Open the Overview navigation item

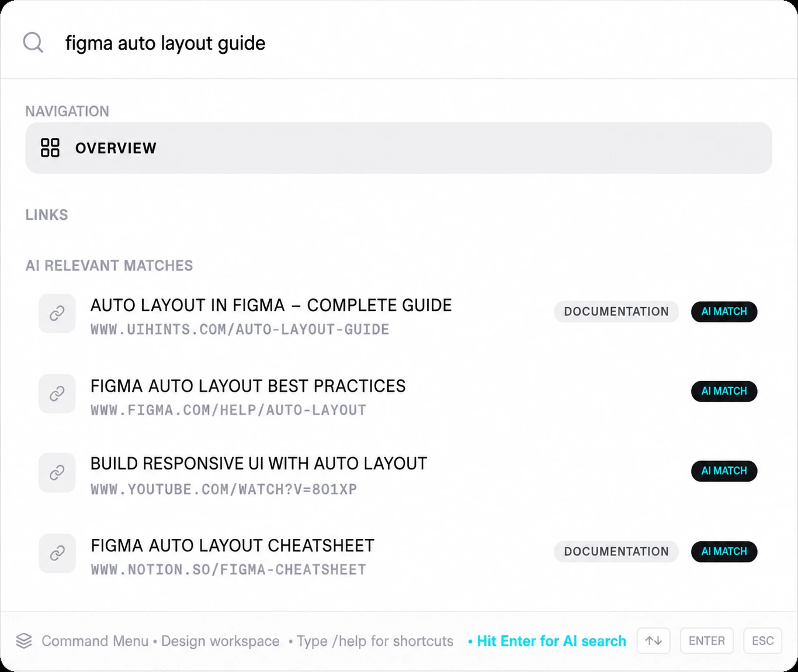click(x=398, y=148)
